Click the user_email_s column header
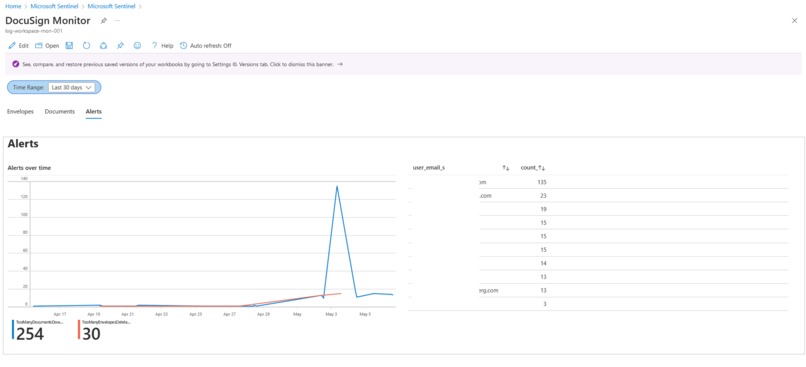The height and width of the screenshot is (367, 806). 429,168
